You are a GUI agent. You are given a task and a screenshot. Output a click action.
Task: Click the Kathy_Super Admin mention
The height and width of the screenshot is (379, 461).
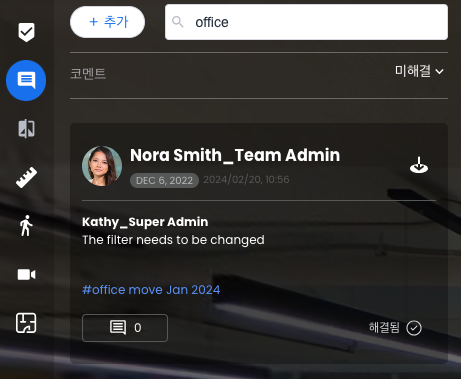[x=145, y=222]
